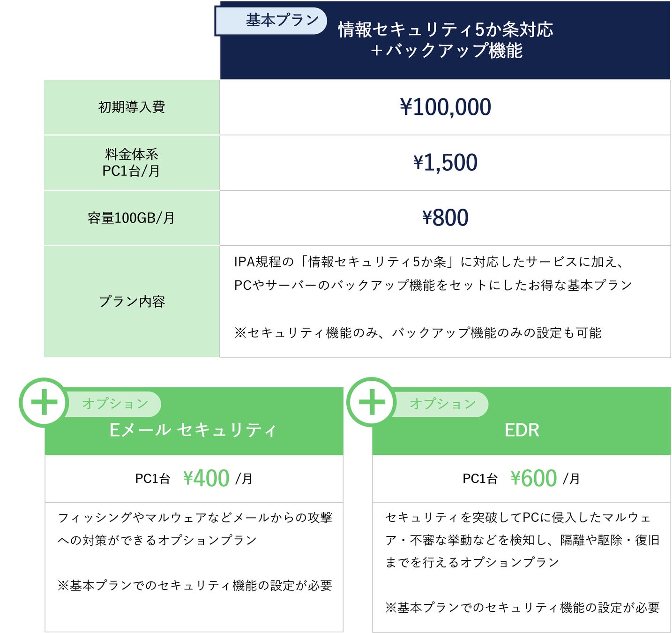Click the オプション badge above EDR
Viewport: 672px width, 633px height.
click(442, 404)
